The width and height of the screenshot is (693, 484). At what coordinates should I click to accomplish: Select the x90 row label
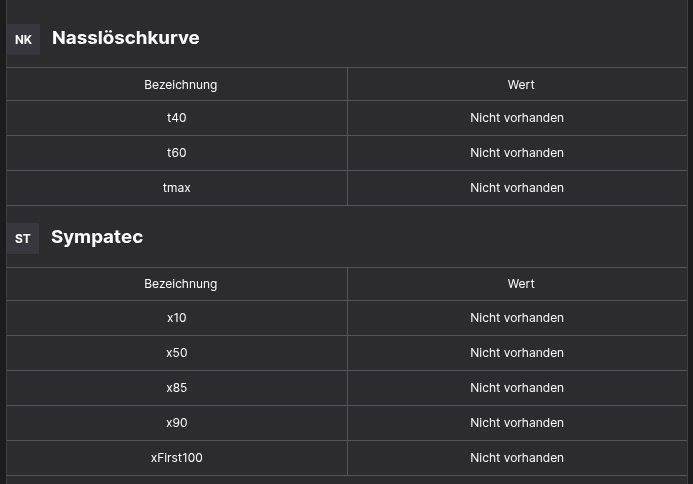[176, 423]
